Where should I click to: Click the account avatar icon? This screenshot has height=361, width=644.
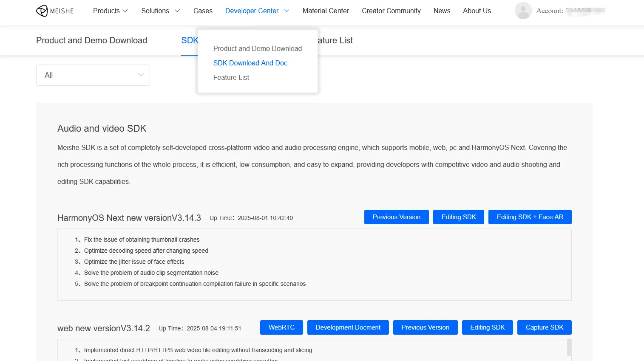[x=523, y=11]
